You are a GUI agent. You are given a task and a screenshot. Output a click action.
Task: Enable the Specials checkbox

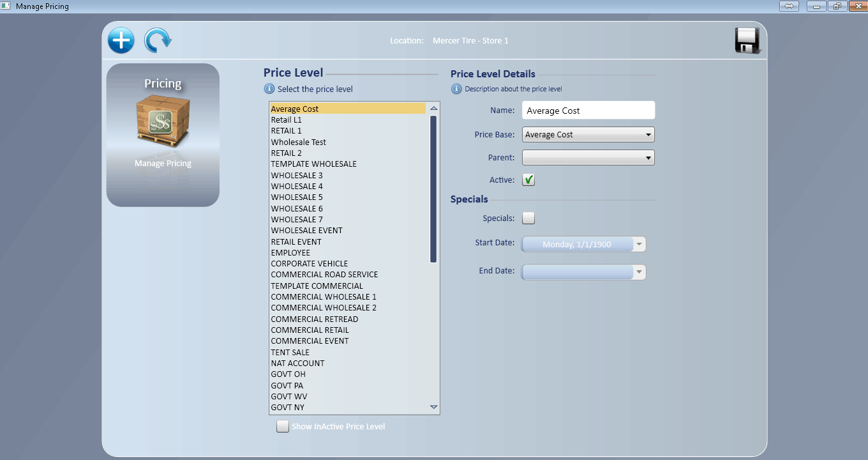528,218
